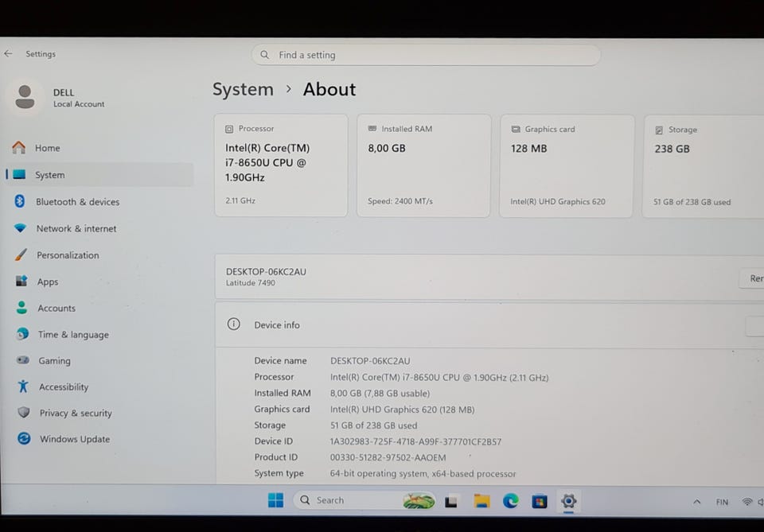Open Microsoft Store from the taskbar
764x532 pixels.
(x=540, y=501)
